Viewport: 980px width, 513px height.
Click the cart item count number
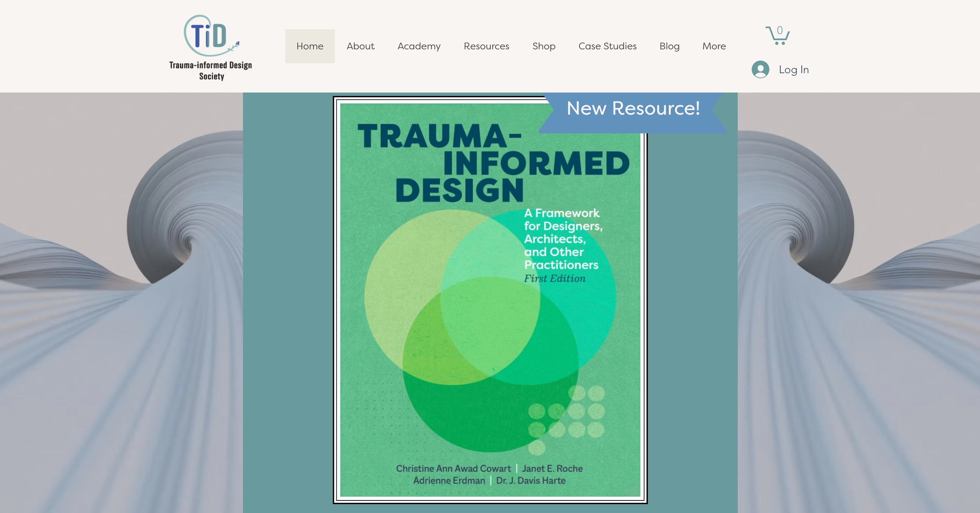780,30
